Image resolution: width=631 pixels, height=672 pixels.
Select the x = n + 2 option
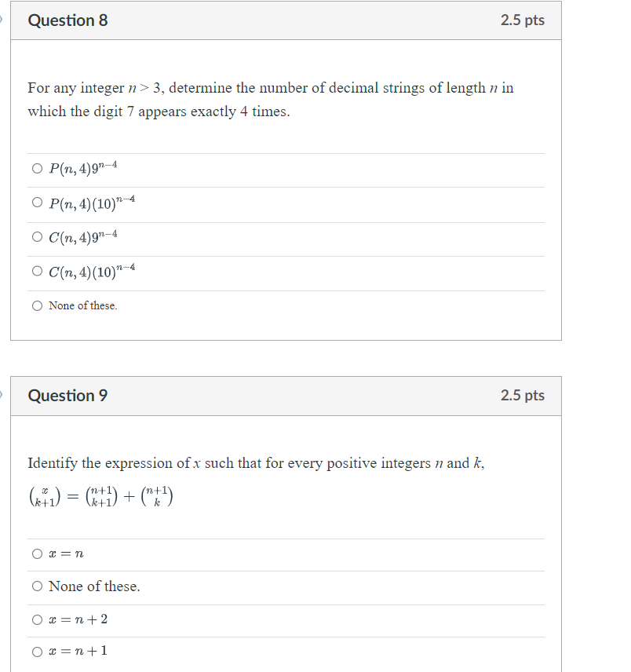[37, 619]
